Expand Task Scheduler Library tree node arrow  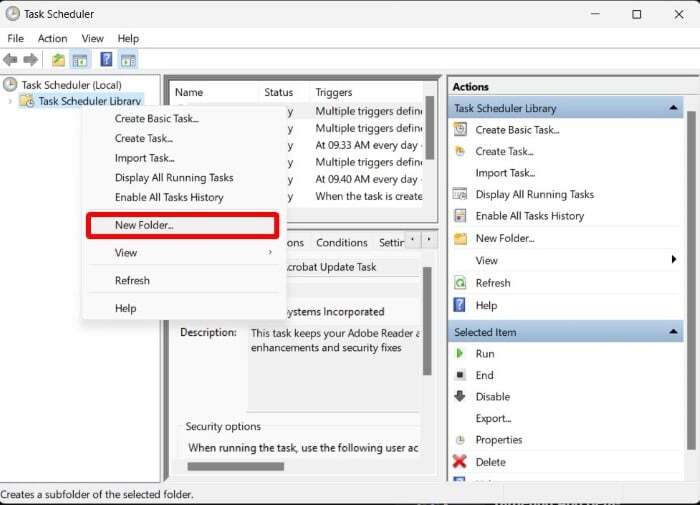(x=10, y=101)
